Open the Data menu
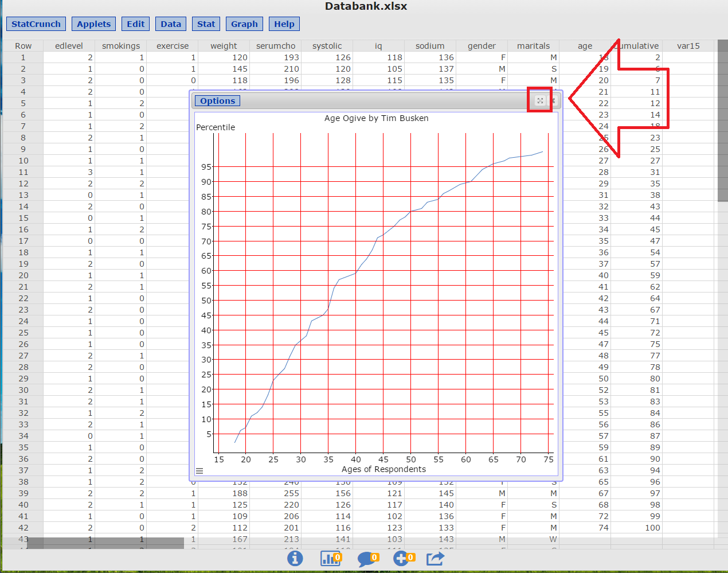This screenshot has width=728, height=573. (x=171, y=24)
